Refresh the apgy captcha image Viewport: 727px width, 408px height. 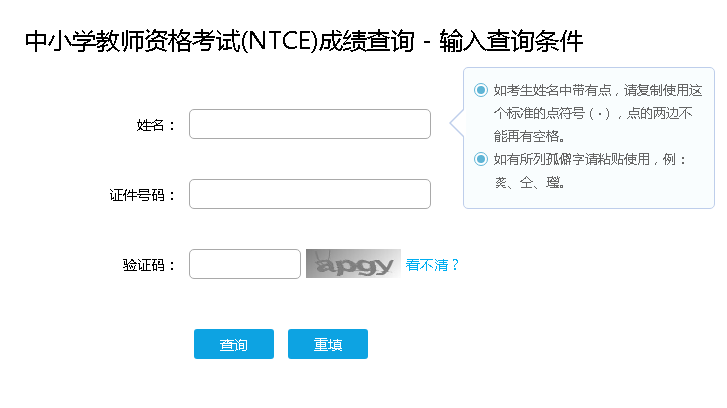pyautogui.click(x=353, y=264)
